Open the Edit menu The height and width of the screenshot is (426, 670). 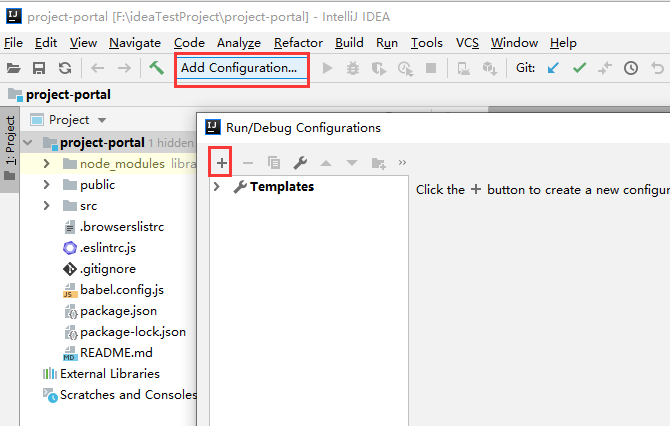click(46, 43)
